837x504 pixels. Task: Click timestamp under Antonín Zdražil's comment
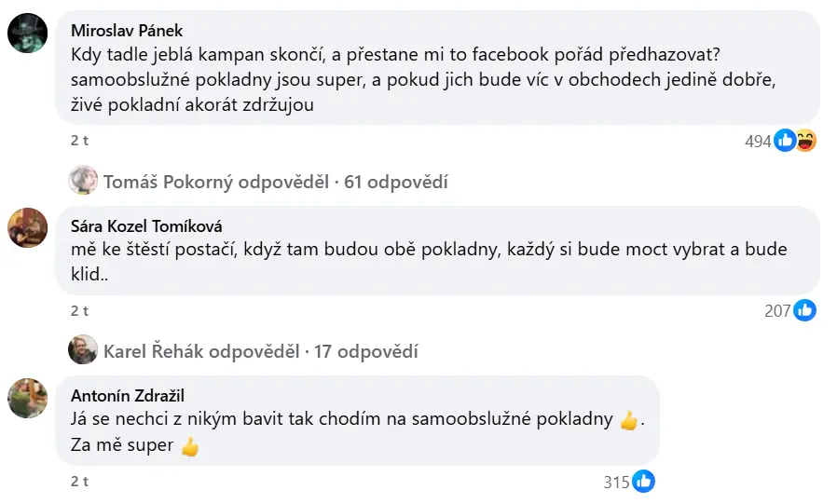click(79, 481)
